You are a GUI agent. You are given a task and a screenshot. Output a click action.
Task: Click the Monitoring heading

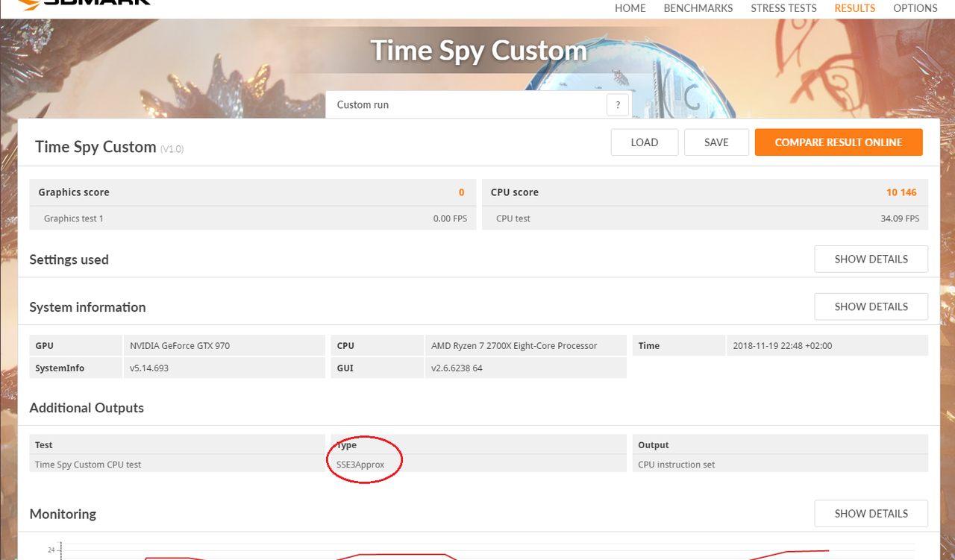point(63,515)
